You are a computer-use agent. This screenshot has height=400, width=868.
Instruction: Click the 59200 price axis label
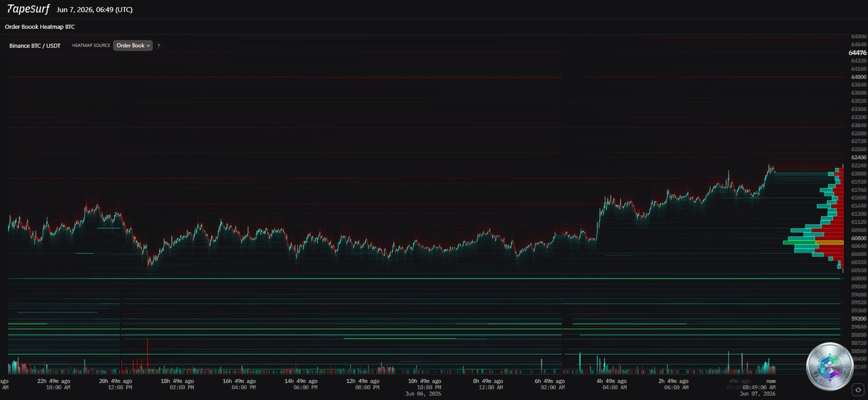[x=859, y=319]
